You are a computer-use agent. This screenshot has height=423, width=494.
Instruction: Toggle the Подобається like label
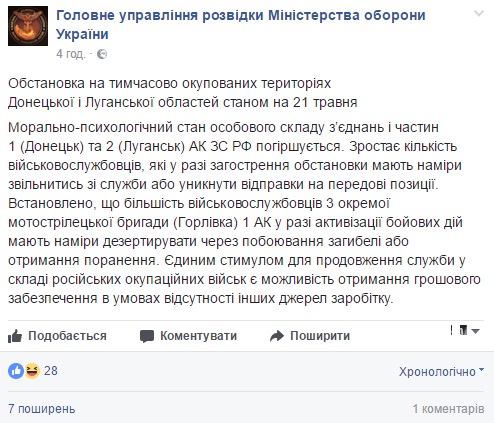coord(67,336)
